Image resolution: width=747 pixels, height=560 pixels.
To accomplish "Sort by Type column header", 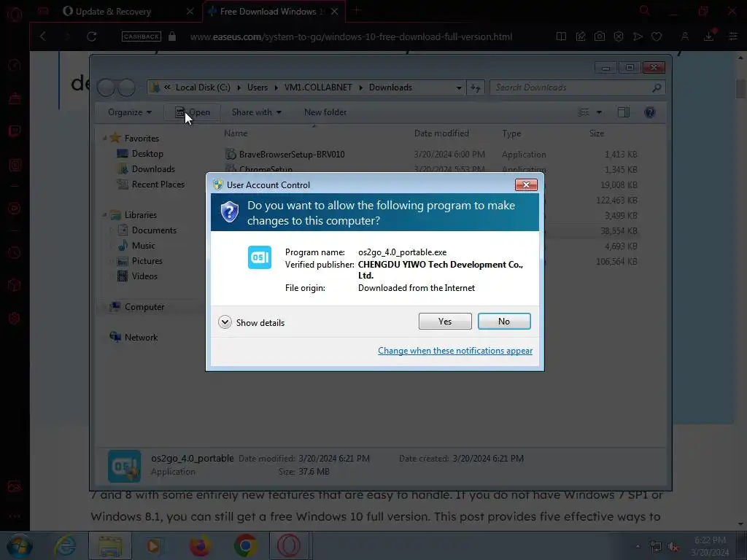I will pos(511,133).
